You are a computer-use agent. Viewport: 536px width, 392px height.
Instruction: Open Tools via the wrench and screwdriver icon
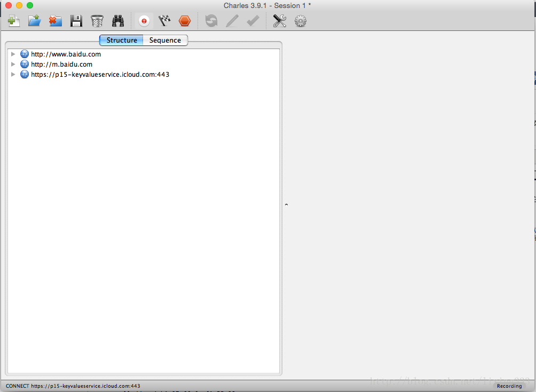280,21
